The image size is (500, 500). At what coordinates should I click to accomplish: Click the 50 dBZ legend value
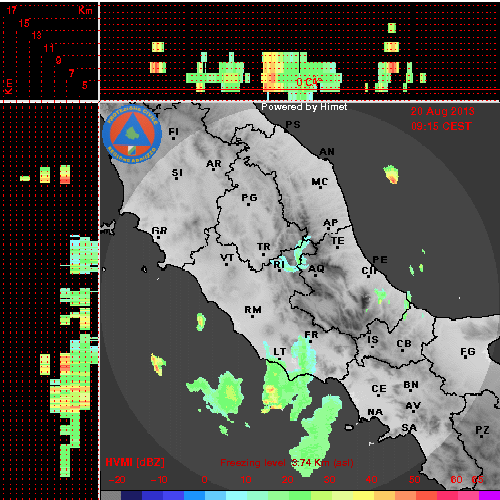coord(414,480)
